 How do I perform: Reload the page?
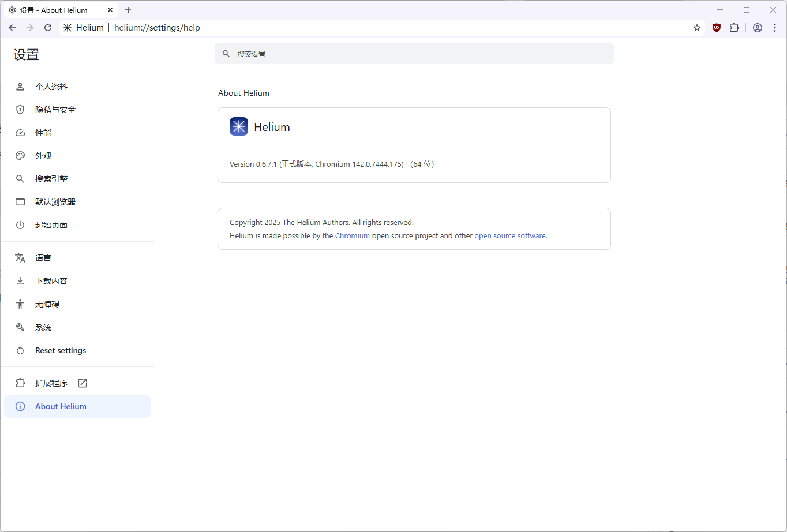(x=48, y=28)
